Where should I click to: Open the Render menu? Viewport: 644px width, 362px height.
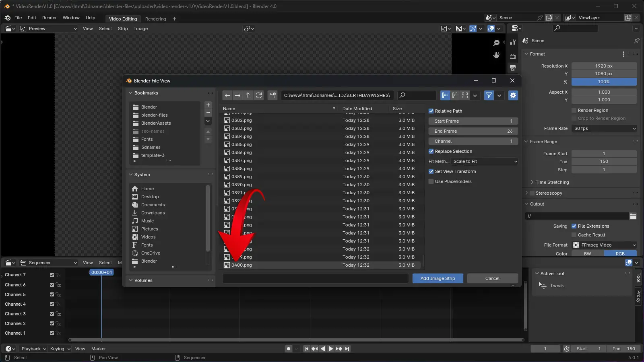[x=50, y=18]
